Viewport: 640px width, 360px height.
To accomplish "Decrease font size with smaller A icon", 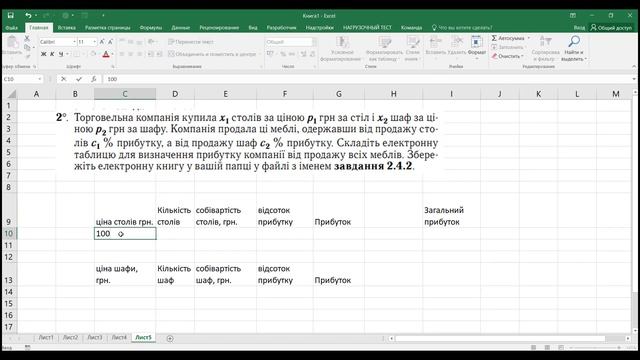I will click(110, 42).
